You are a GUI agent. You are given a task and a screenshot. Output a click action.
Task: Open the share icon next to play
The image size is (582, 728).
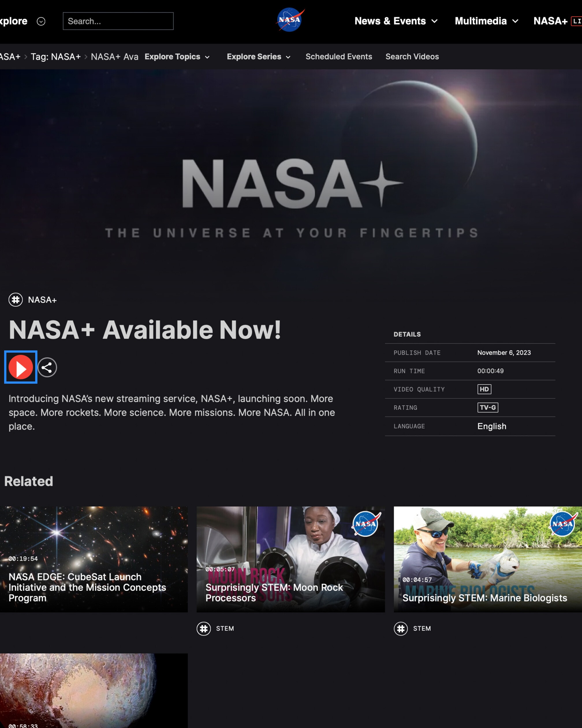[x=47, y=367]
